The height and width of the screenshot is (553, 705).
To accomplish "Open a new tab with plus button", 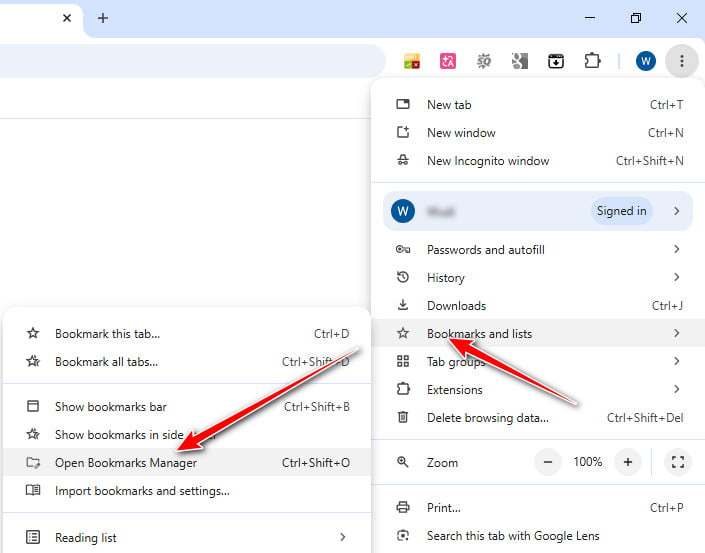I will (103, 18).
